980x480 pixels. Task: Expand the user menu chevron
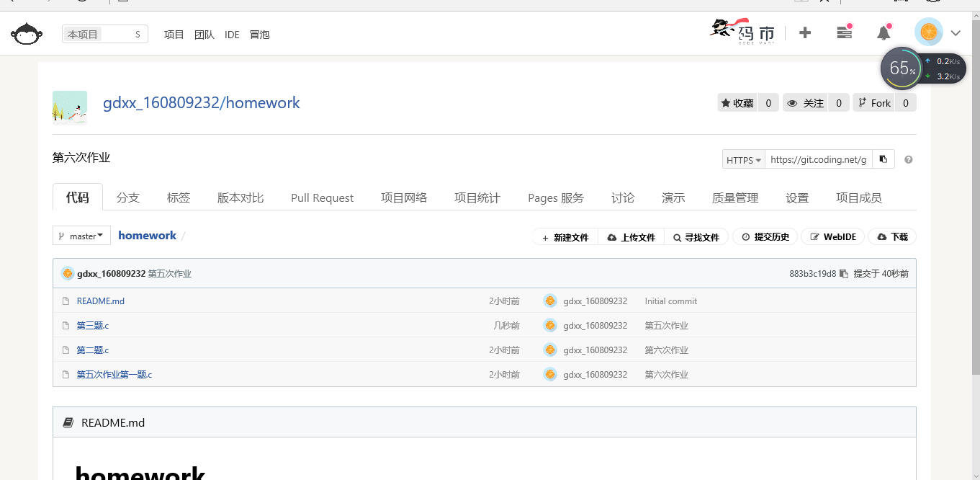click(956, 33)
